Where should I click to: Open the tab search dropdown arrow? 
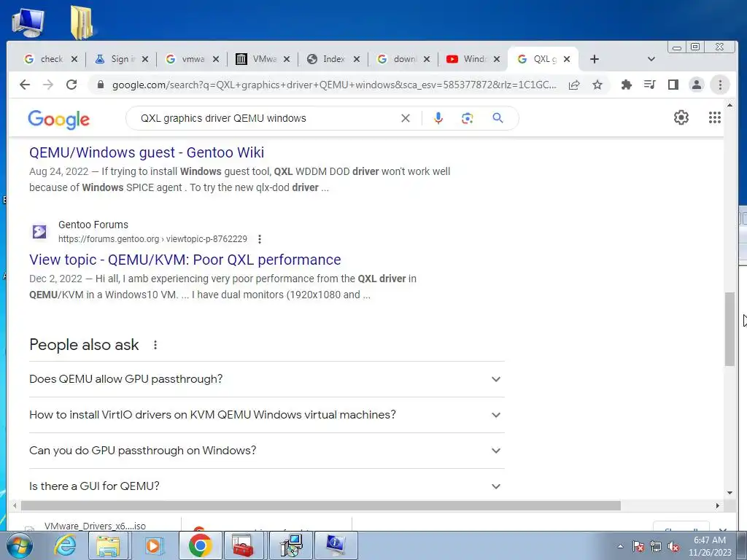[651, 59]
